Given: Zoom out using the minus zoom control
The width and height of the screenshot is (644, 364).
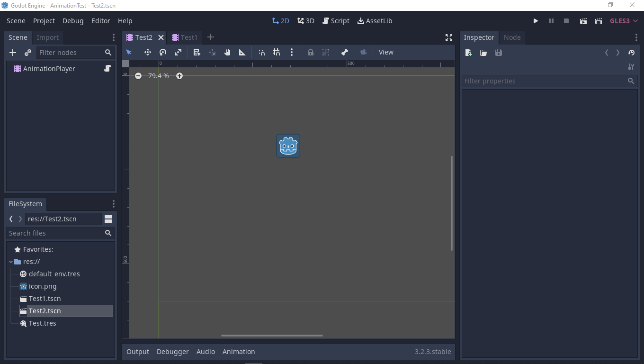Looking at the screenshot, I should click(138, 76).
